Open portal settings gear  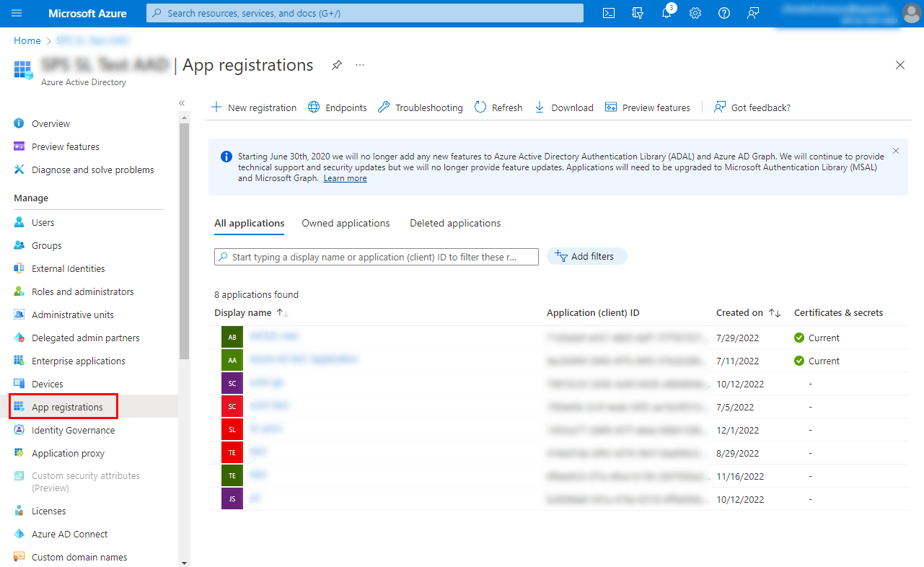point(695,13)
